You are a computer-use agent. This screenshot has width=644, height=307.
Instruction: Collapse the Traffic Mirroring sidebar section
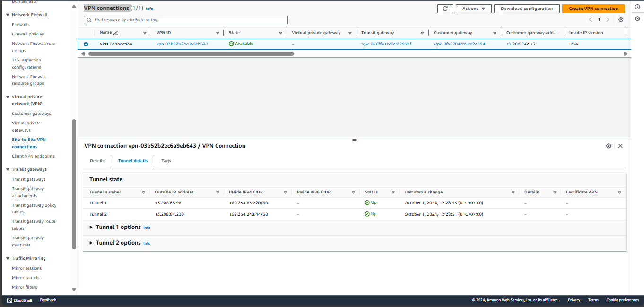coord(7,258)
